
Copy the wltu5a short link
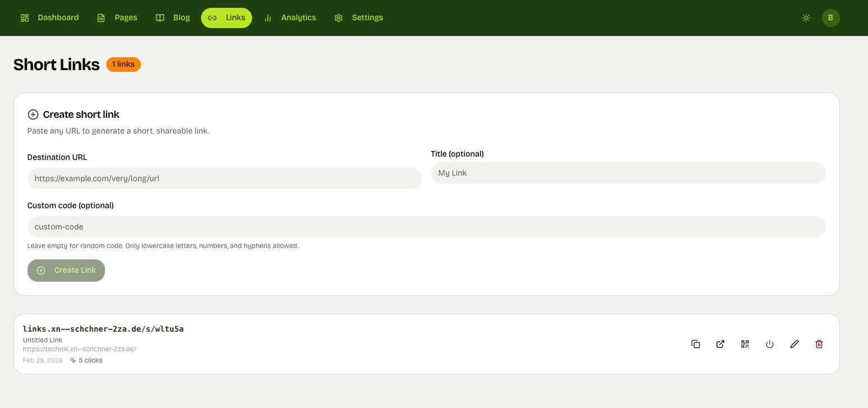tap(696, 344)
